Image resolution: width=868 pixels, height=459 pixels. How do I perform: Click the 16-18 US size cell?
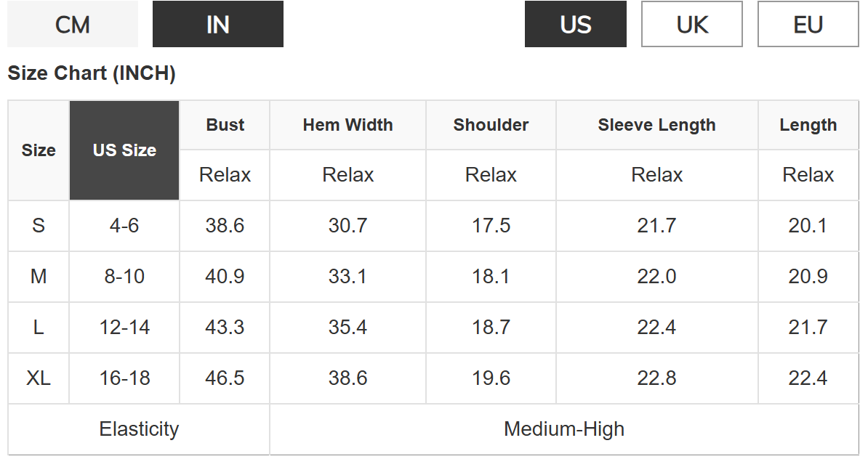124,378
